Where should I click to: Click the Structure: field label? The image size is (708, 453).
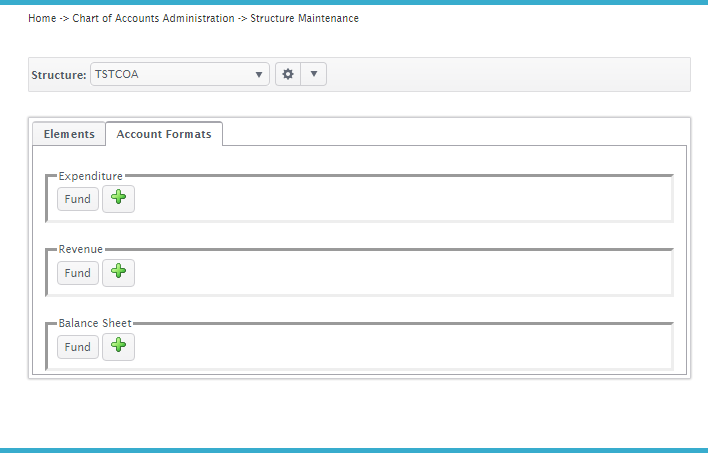click(x=59, y=75)
